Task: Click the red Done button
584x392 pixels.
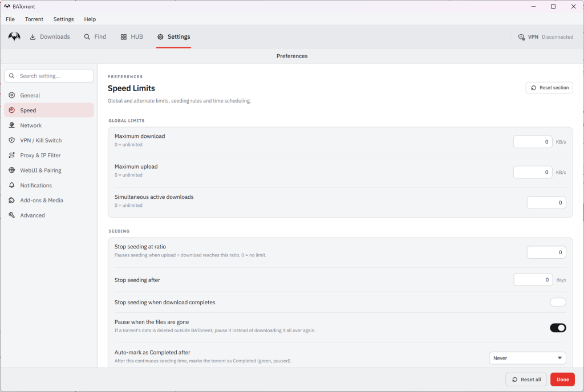Action: pyautogui.click(x=562, y=379)
